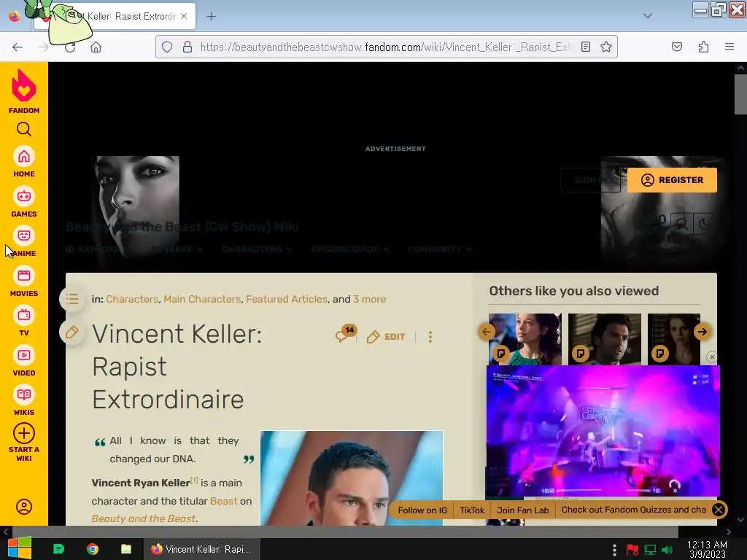Close the floating video player
Viewport: 747px width, 560px height.
[712, 357]
